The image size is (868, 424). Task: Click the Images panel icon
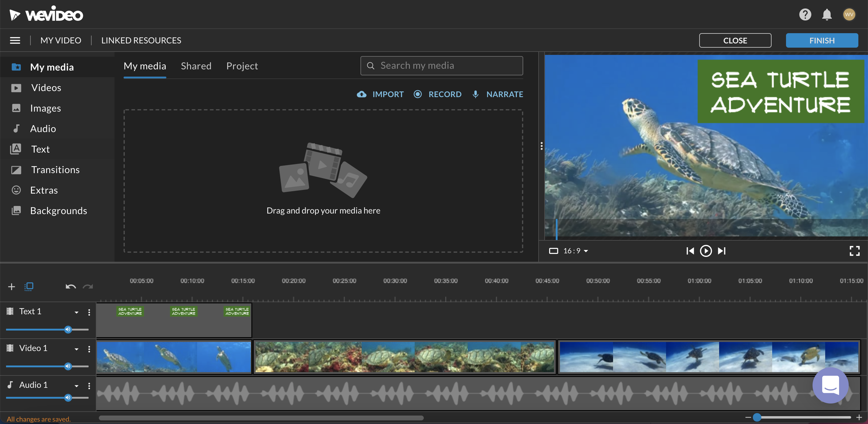(x=16, y=108)
